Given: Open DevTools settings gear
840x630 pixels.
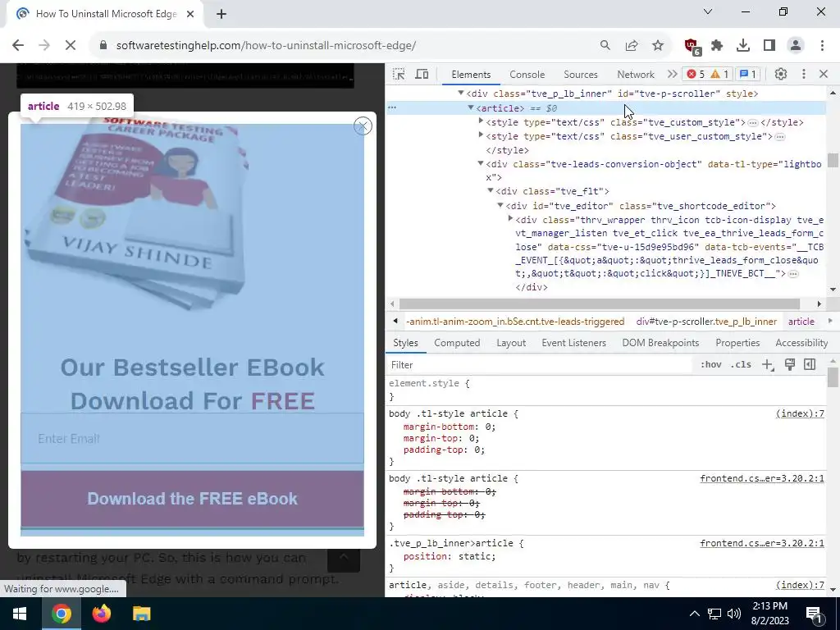Looking at the screenshot, I should 781,74.
